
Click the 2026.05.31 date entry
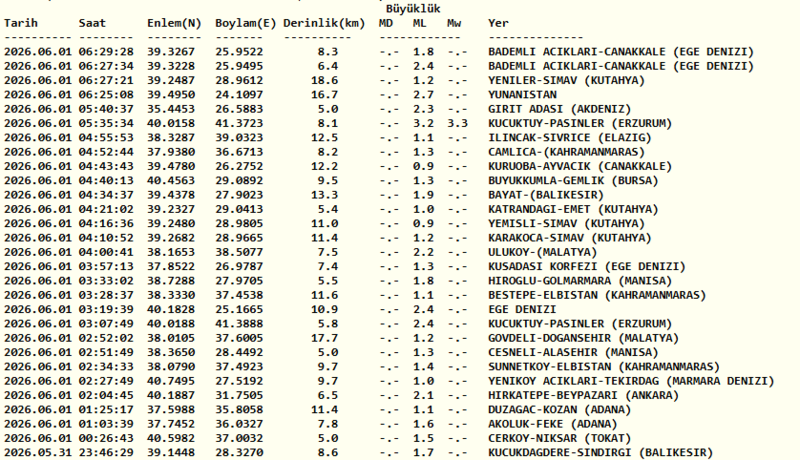(38, 452)
